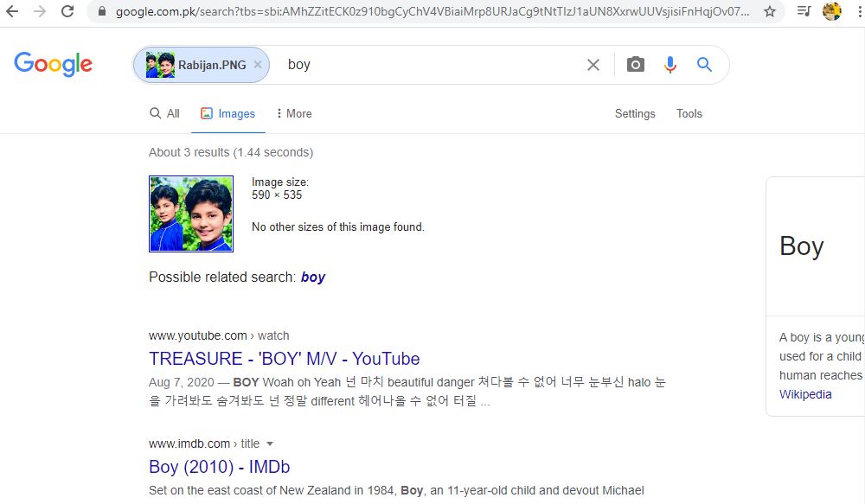Open the Chrome profile avatar
Image resolution: width=865 pixels, height=504 pixels.
(832, 11)
